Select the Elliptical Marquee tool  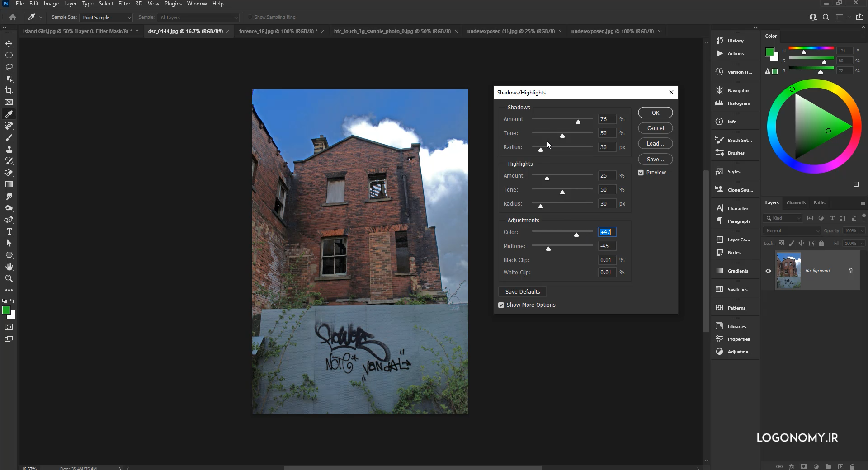click(x=9, y=56)
